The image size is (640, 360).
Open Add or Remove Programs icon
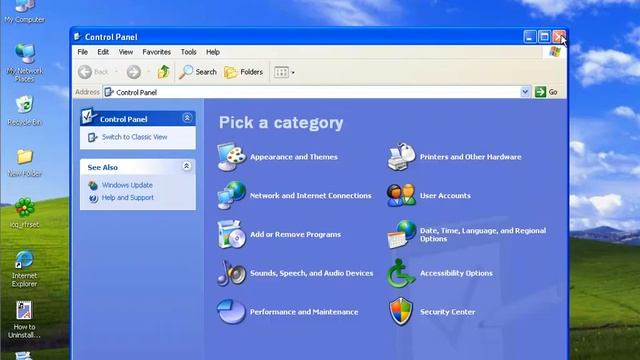click(231, 234)
